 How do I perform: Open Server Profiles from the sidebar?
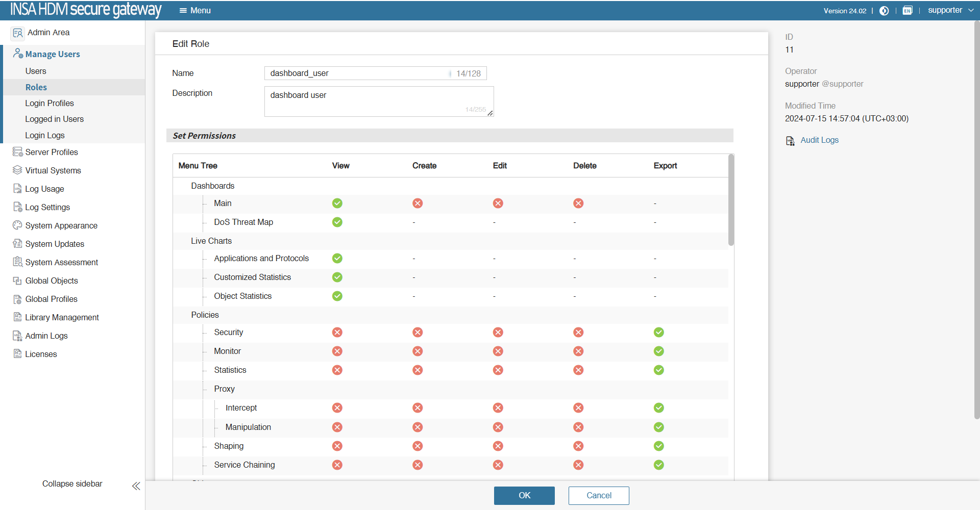[x=52, y=152]
